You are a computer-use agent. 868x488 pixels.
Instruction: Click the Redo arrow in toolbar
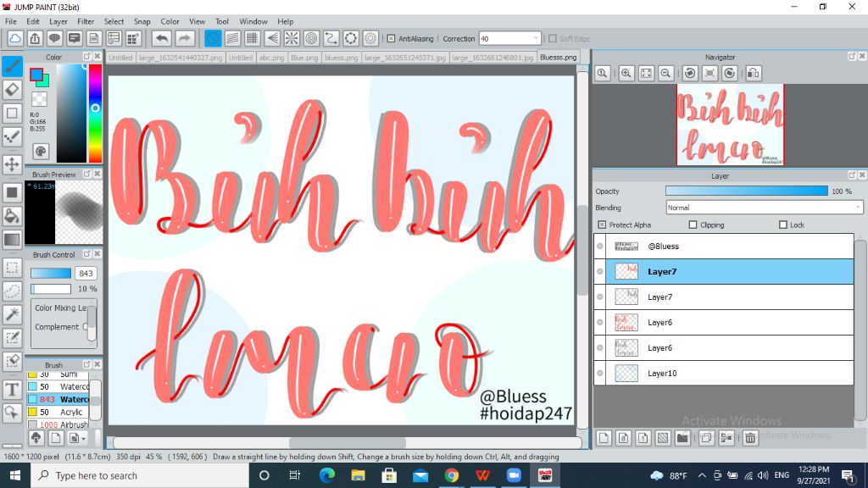[185, 39]
